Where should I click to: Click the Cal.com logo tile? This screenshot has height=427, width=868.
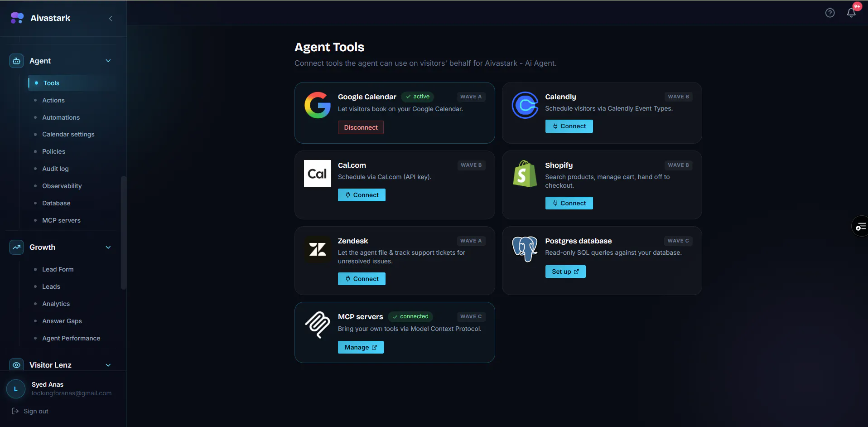[318, 174]
